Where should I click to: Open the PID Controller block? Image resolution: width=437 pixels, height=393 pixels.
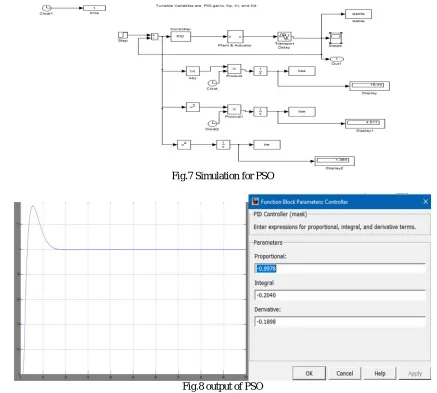pos(181,36)
